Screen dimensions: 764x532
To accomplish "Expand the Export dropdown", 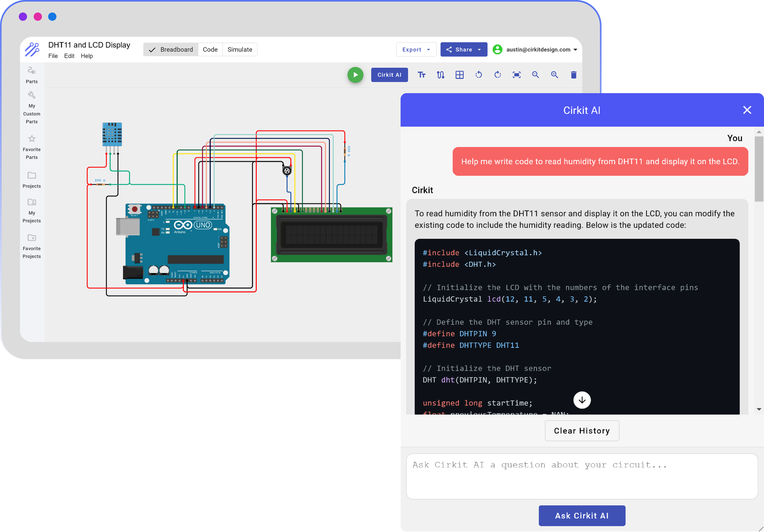I will [416, 50].
